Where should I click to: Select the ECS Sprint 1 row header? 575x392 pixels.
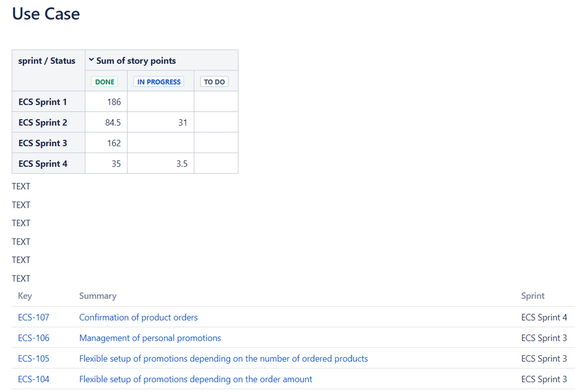pyautogui.click(x=43, y=102)
